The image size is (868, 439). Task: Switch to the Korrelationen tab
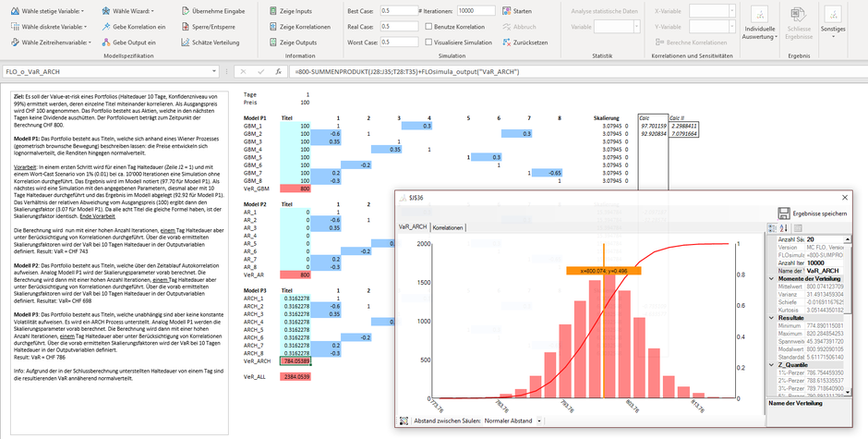(x=448, y=227)
